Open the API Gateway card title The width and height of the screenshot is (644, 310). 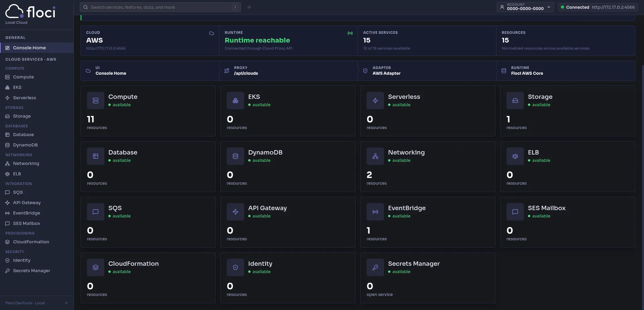[x=267, y=208]
